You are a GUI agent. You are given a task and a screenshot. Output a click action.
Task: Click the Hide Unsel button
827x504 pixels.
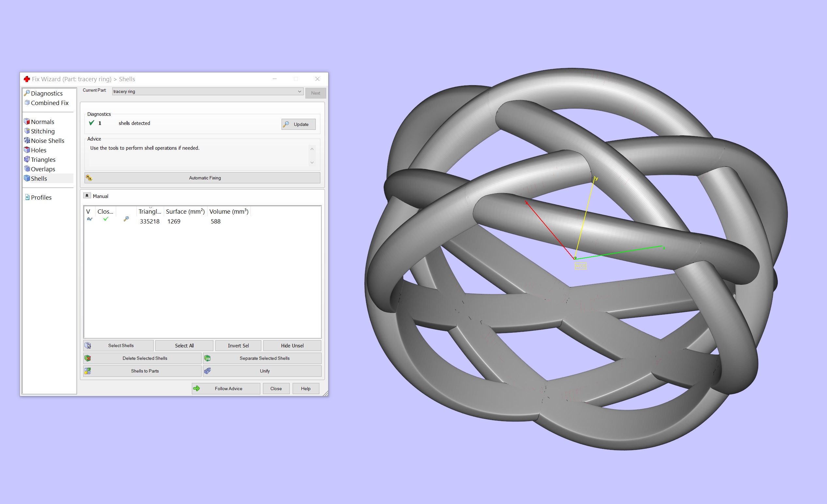click(x=292, y=345)
